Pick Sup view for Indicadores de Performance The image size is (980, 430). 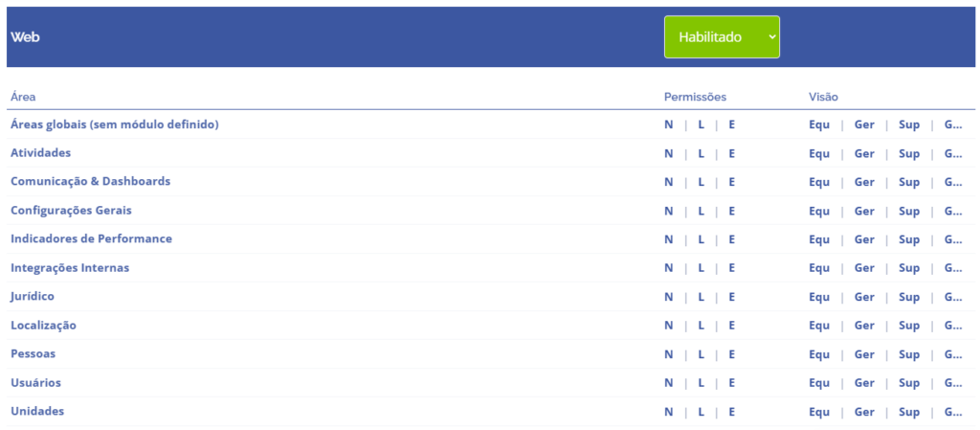[908, 239]
